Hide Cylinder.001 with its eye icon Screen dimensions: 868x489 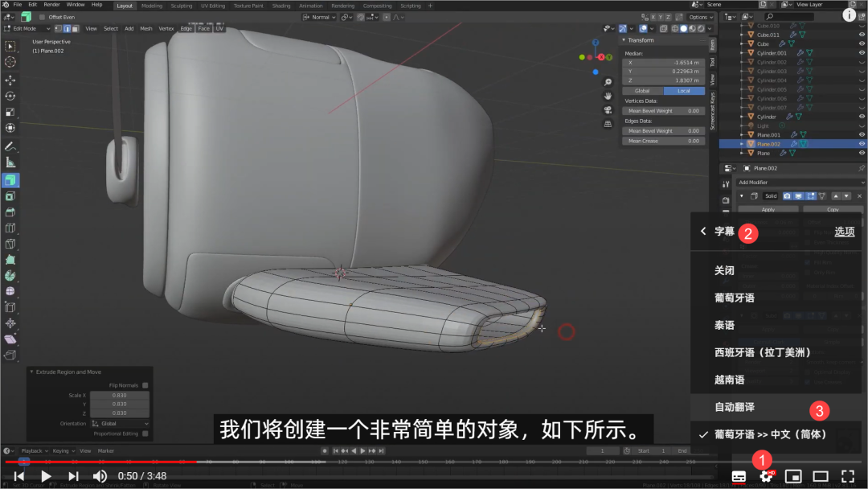pyautogui.click(x=862, y=52)
